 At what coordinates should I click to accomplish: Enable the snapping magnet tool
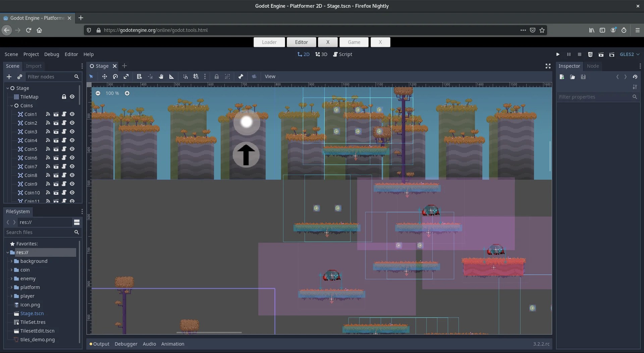(185, 76)
